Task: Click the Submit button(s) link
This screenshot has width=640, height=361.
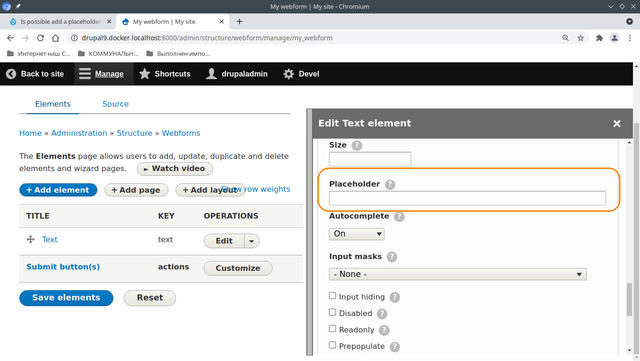Action: [63, 267]
